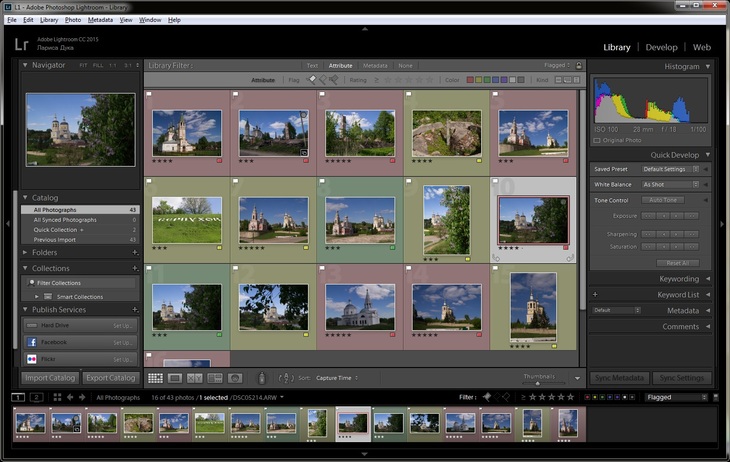Open People view icon in toolbar
This screenshot has height=462, width=730.
click(x=235, y=378)
